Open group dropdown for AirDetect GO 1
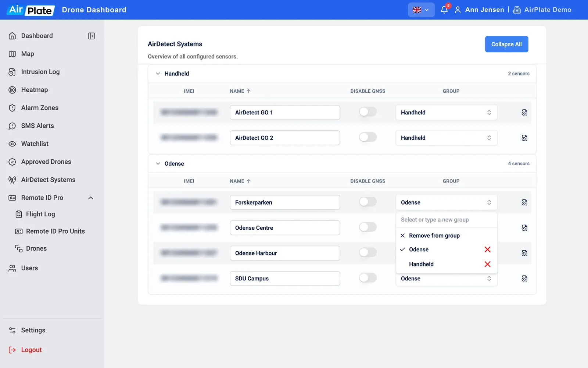Image resolution: width=588 pixels, height=368 pixels. point(447,113)
